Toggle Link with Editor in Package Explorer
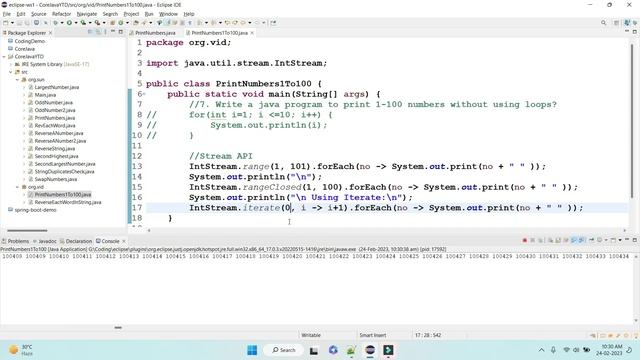The width and height of the screenshot is (640, 360). [x=98, y=32]
